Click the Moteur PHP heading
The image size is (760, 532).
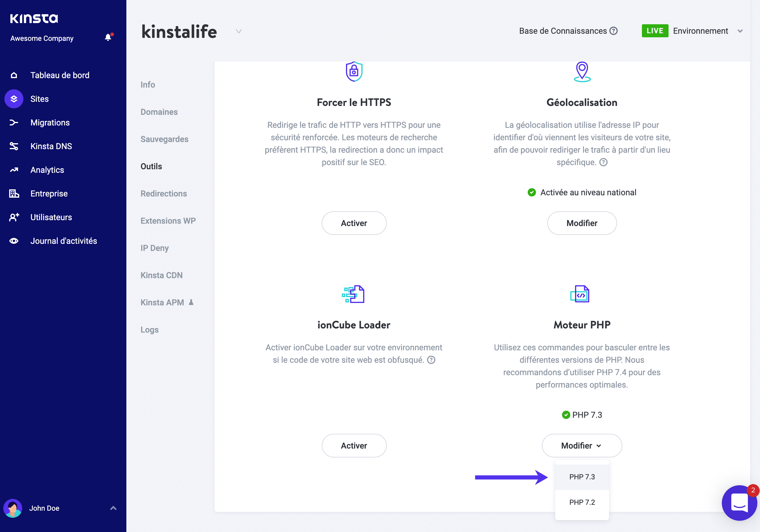[x=582, y=325]
